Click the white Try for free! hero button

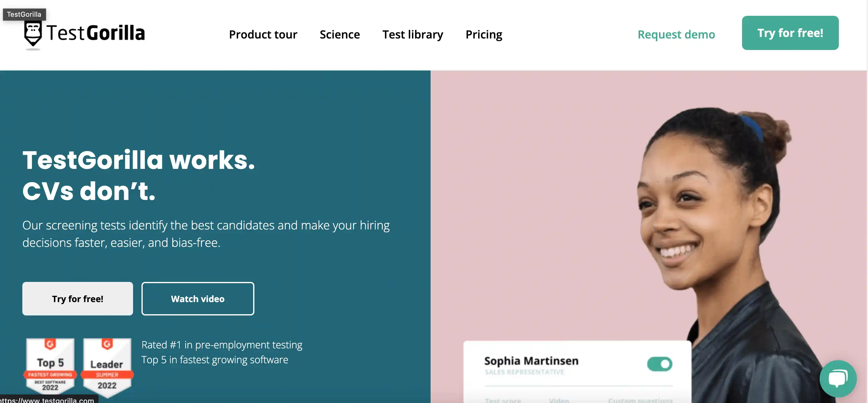[78, 299]
